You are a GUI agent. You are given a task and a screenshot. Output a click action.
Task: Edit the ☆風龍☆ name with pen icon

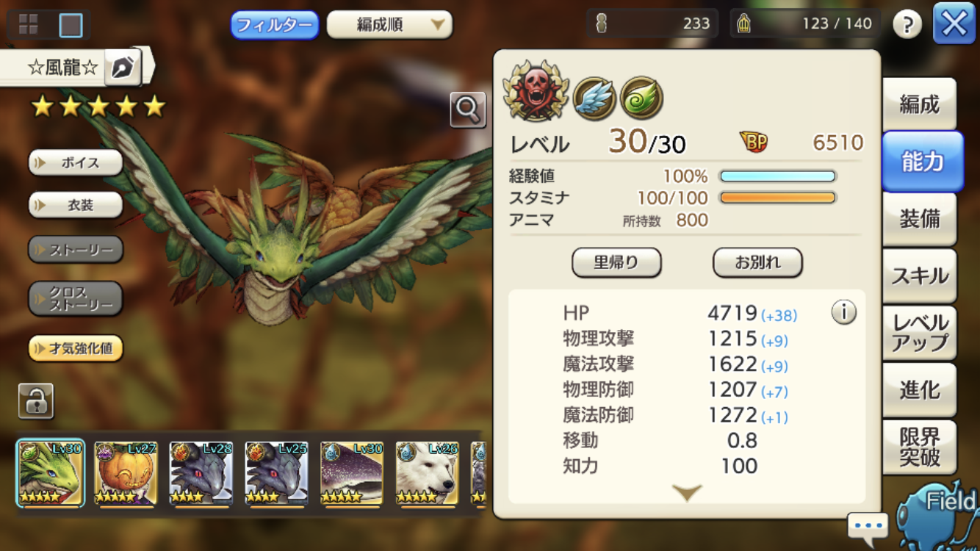(123, 68)
